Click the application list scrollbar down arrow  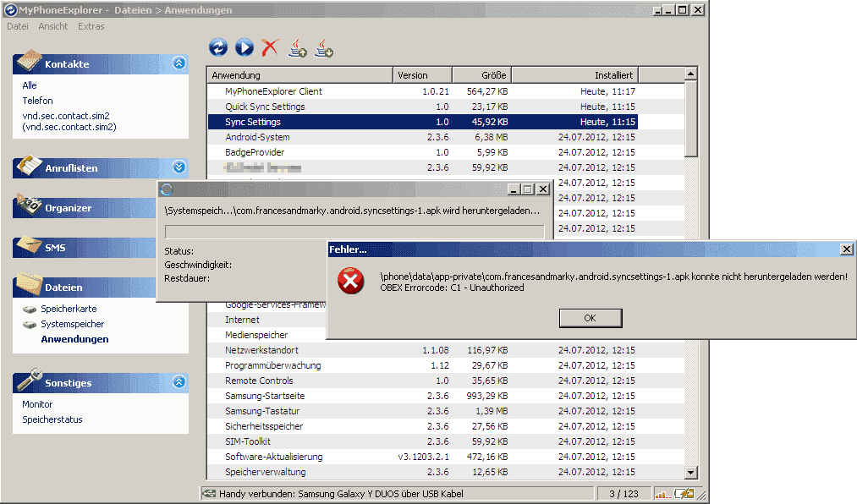pyautogui.click(x=691, y=473)
